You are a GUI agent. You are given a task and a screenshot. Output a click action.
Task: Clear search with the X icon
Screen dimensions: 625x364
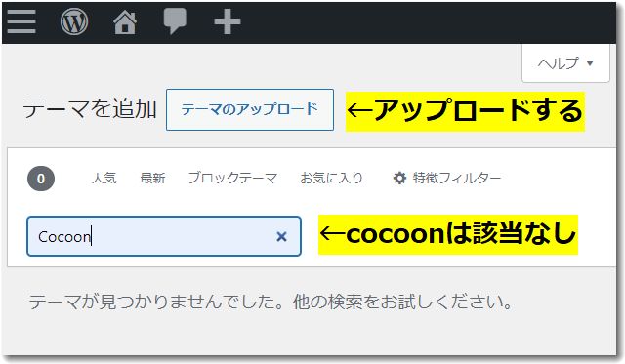(x=281, y=236)
